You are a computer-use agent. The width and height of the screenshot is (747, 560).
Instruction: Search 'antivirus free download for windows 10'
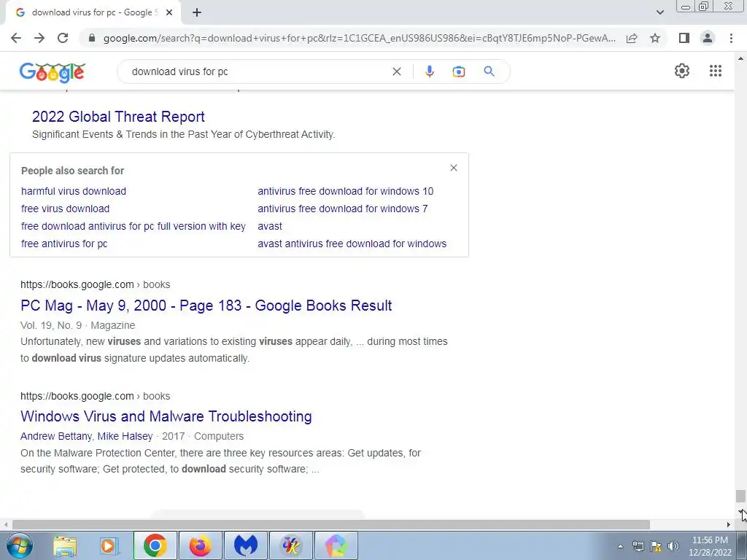click(x=345, y=191)
